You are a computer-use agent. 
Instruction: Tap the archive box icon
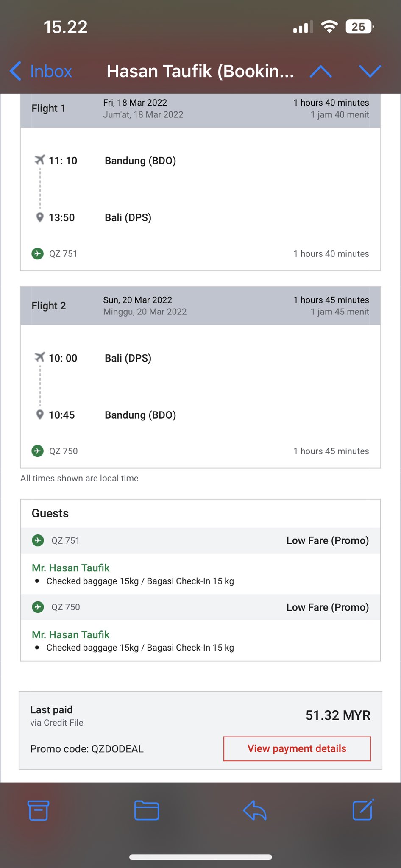38,810
